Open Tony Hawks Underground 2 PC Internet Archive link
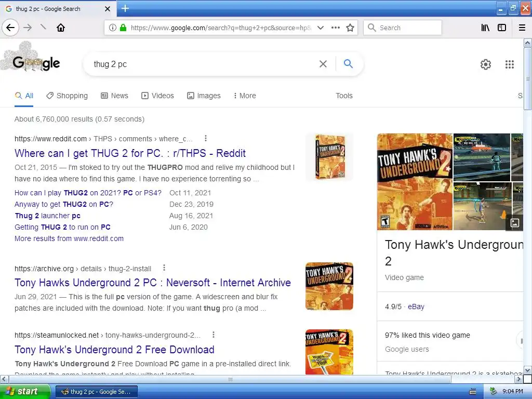 (153, 283)
